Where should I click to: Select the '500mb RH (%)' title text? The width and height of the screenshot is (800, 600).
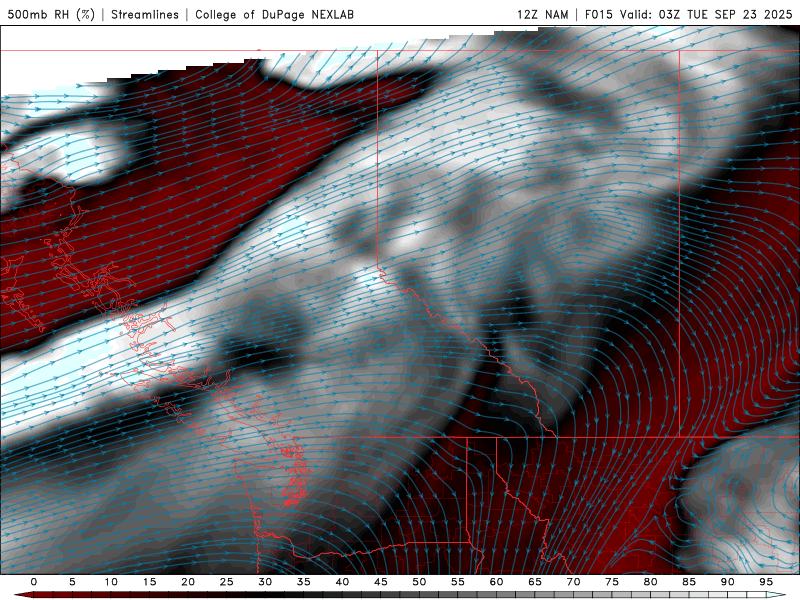(x=51, y=14)
